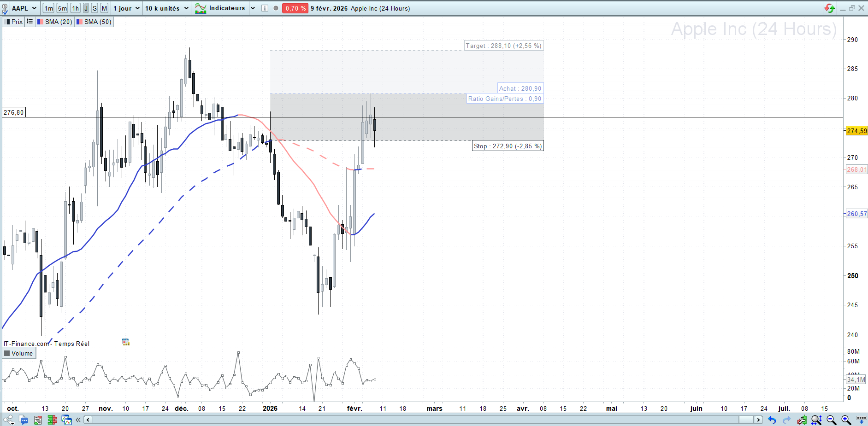Open the share menu icon
Viewport: 868px width, 426px height.
pyautogui.click(x=8, y=420)
